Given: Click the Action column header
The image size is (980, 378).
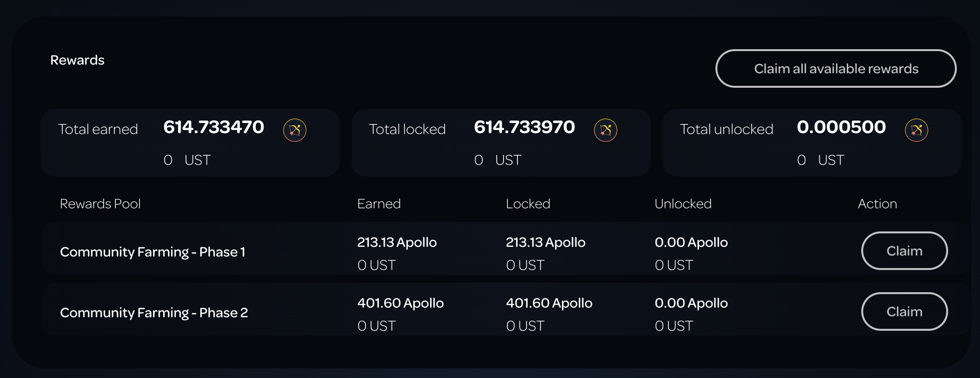Looking at the screenshot, I should click(x=877, y=204).
